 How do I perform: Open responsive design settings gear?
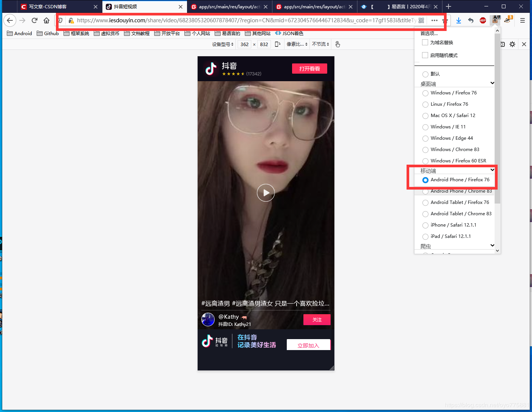click(512, 44)
